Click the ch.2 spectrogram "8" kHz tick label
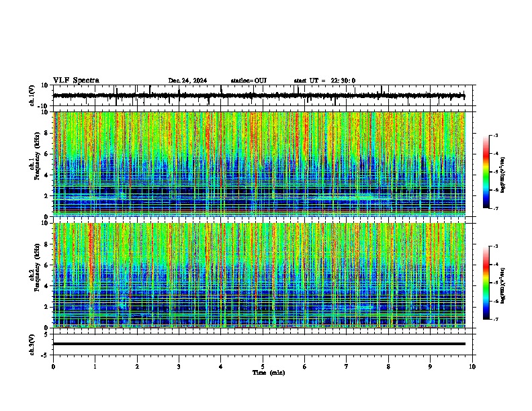This screenshot has width=532, height=411. [46, 244]
